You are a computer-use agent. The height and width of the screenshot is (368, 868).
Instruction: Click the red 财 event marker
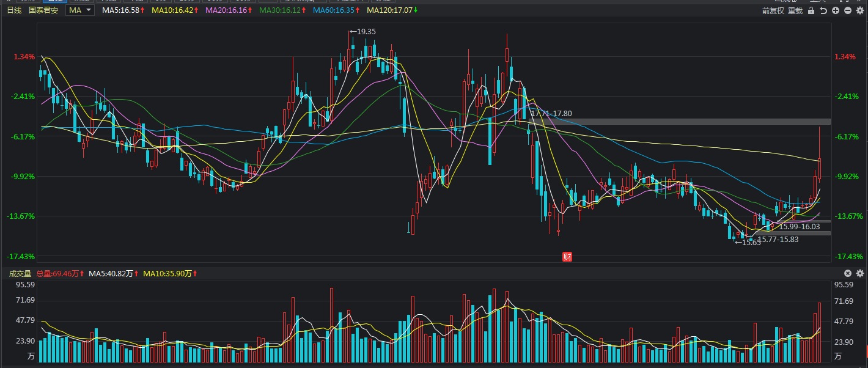[x=567, y=257]
